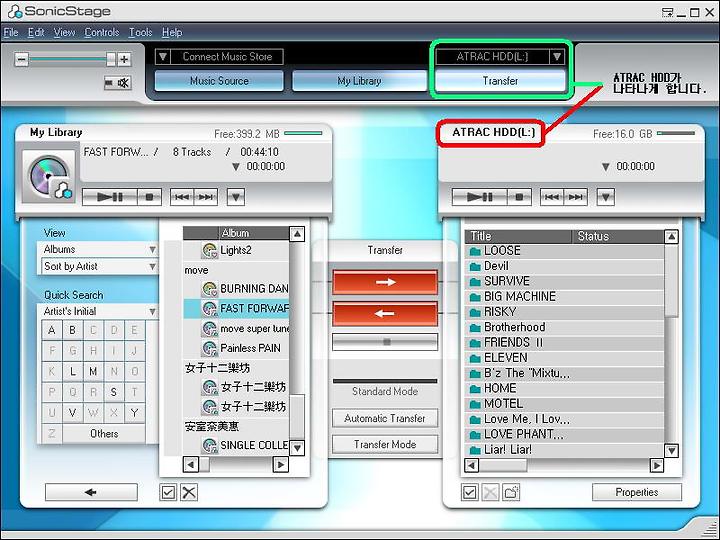Click the back arrow button under View panel
720x540 pixels.
[91, 492]
